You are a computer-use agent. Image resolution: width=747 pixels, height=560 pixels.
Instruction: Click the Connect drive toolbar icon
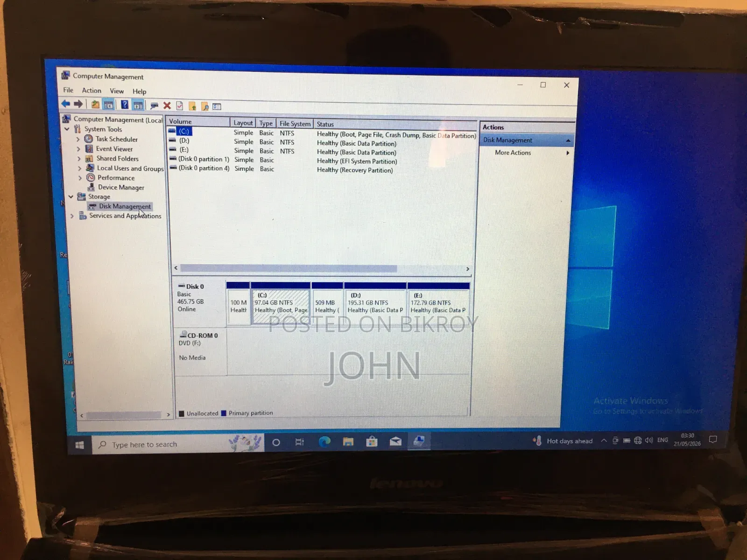[154, 105]
